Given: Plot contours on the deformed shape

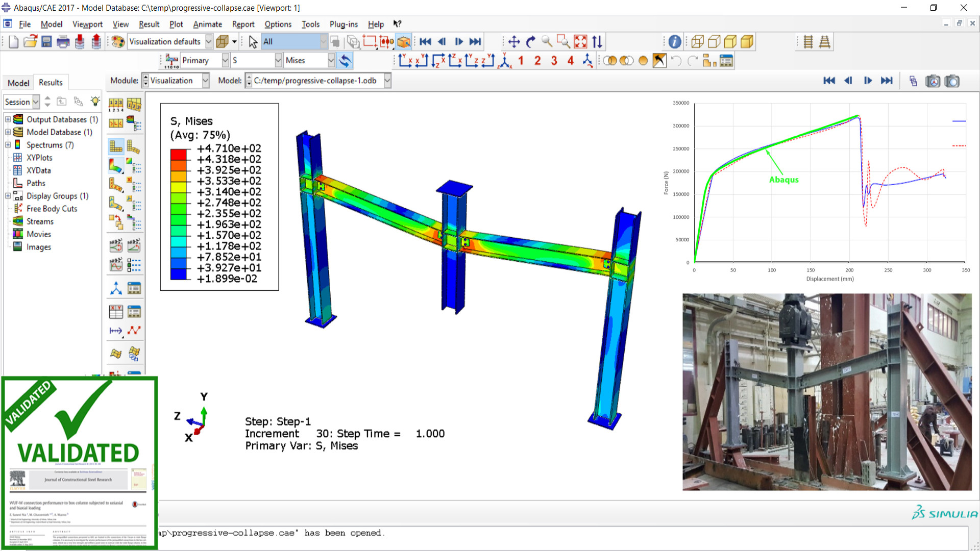Looking at the screenshot, I should tap(116, 166).
